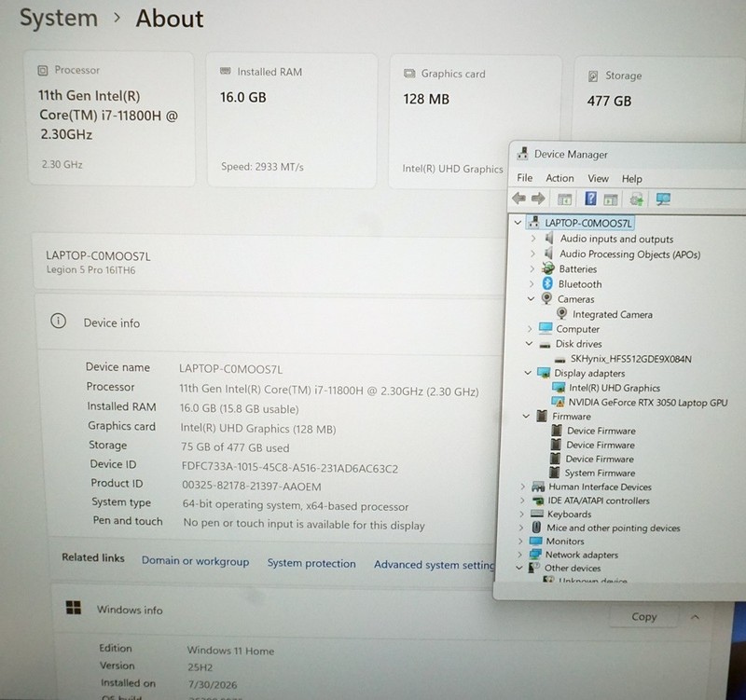Select the Keyboards category
746x700 pixels.
[569, 515]
